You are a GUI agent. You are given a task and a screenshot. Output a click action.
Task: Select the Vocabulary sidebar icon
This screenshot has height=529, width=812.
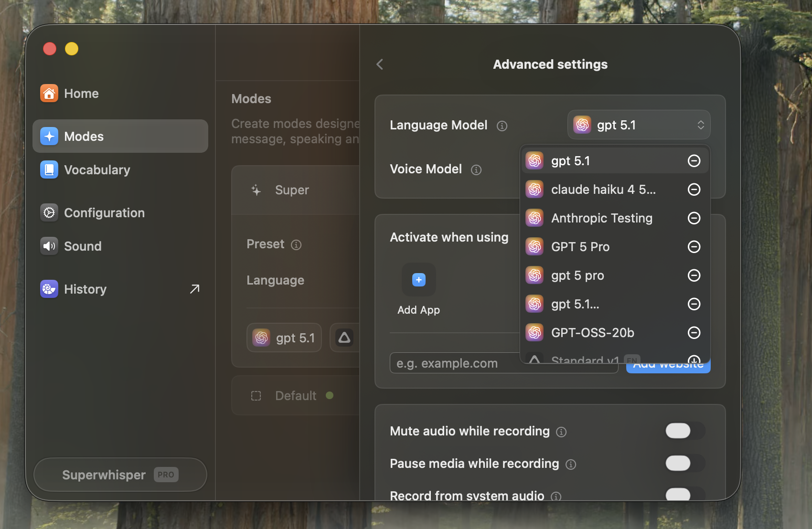(49, 169)
